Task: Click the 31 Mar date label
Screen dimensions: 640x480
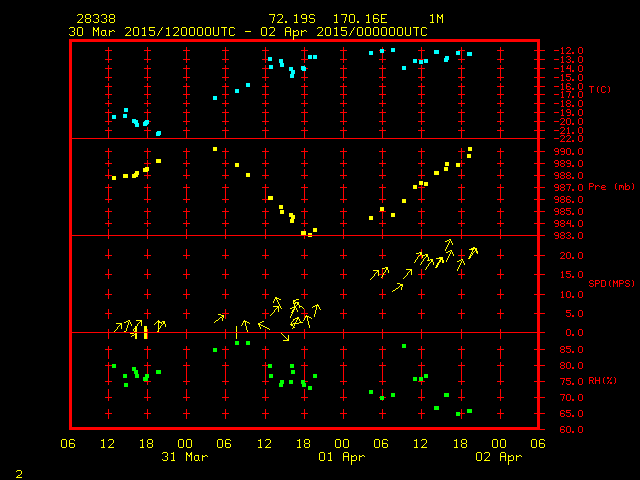Action: pyautogui.click(x=185, y=457)
